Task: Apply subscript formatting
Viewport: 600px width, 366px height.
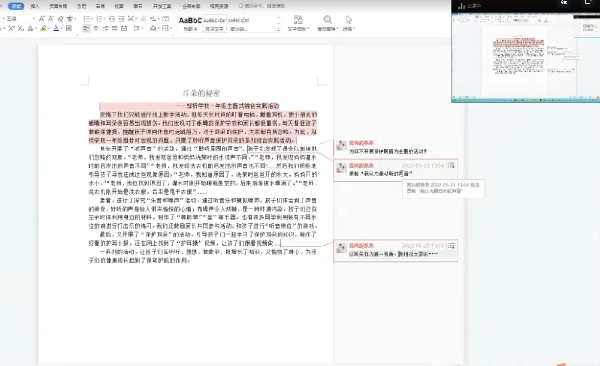Action: point(21,28)
